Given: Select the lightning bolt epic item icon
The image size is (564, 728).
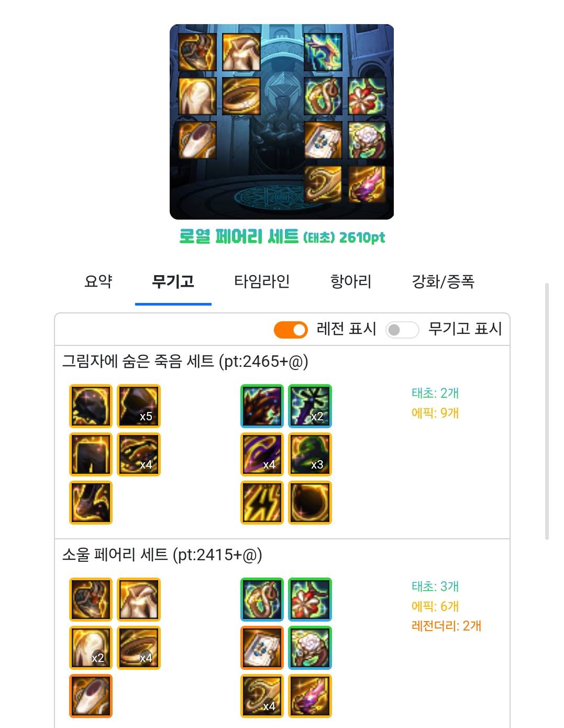Looking at the screenshot, I should [x=262, y=503].
